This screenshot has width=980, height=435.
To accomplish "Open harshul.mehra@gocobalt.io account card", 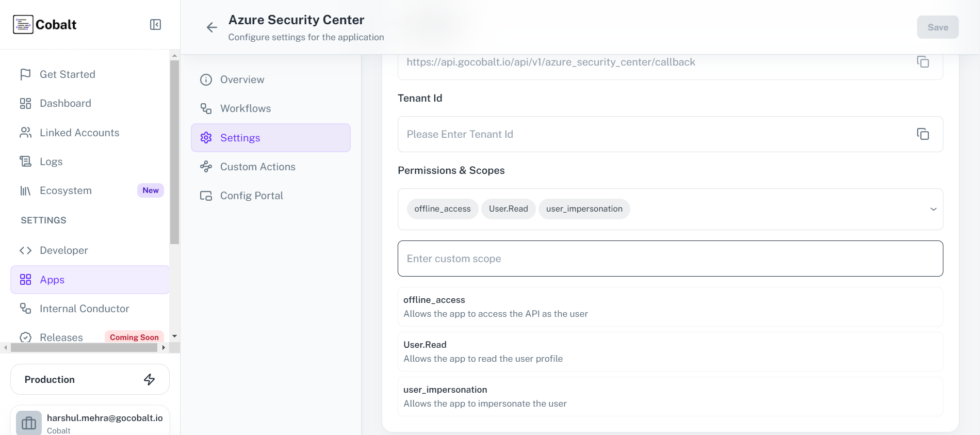I will [90, 421].
